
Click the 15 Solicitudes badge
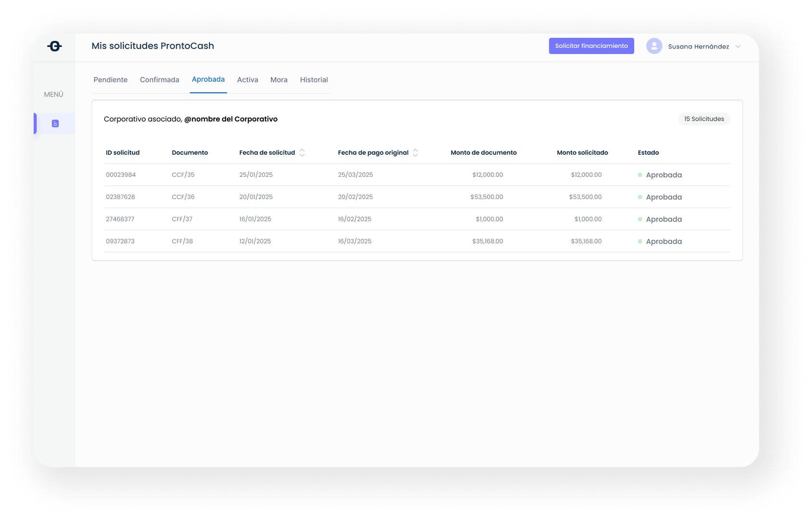pos(704,119)
